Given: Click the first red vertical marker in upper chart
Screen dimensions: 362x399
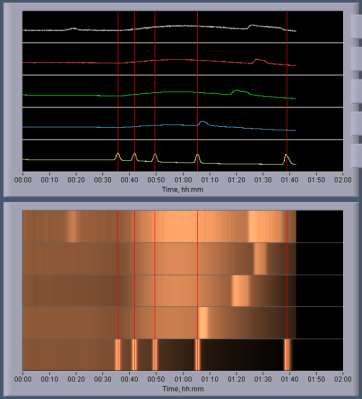Looking at the screenshot, I should click(118, 91).
